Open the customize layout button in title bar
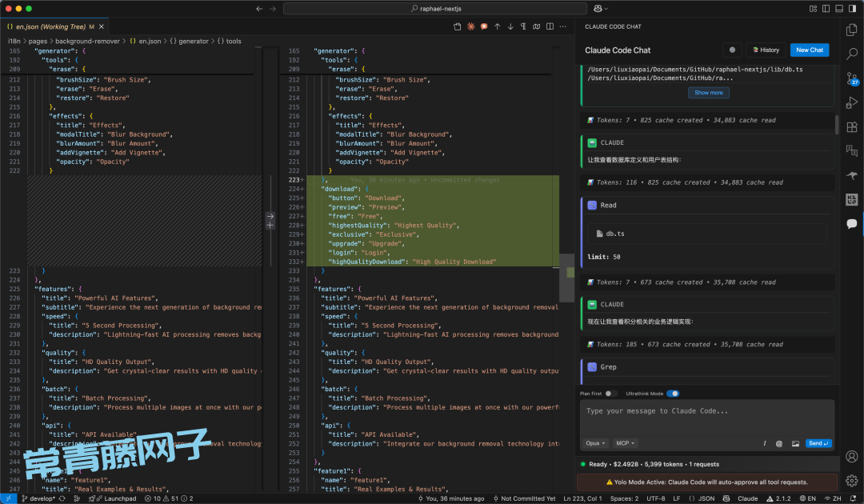 [813, 9]
